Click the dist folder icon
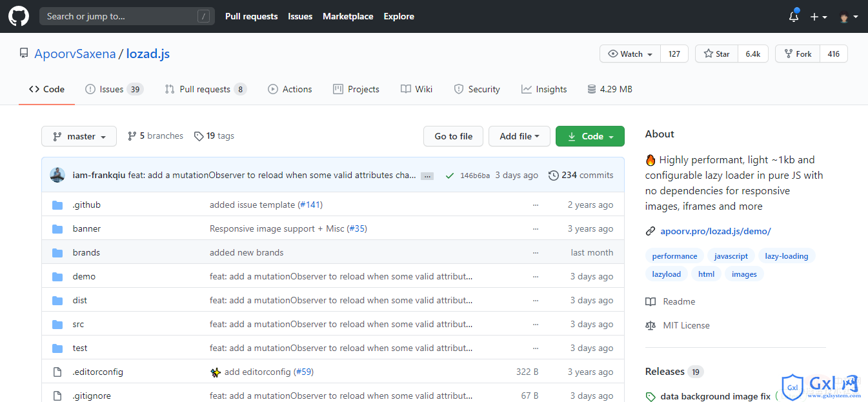Image resolution: width=868 pixels, height=402 pixels. (57, 301)
